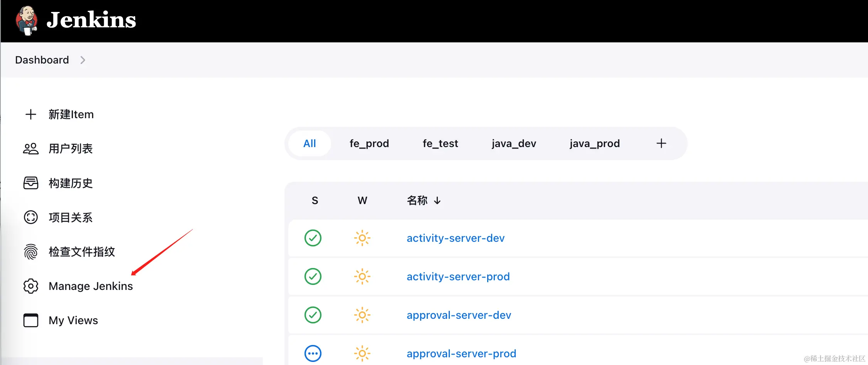Sort by the W weather column
Viewport: 868px width, 365px height.
[362, 201]
